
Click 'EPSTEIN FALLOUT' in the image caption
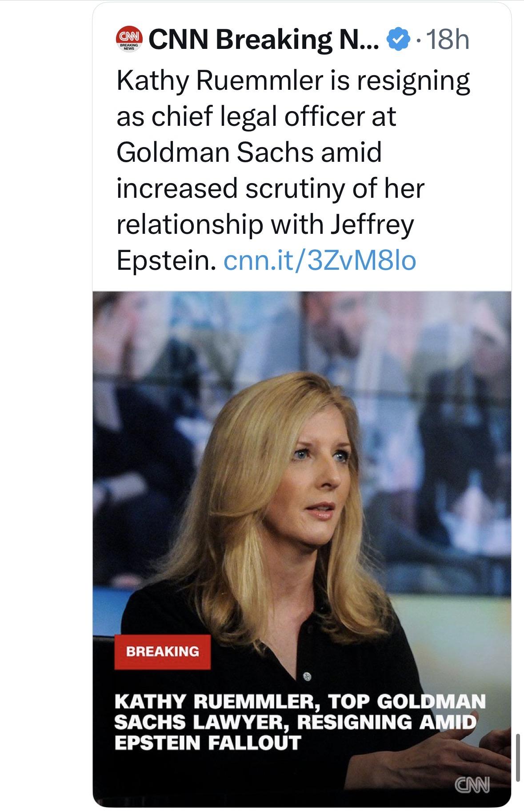208,743
